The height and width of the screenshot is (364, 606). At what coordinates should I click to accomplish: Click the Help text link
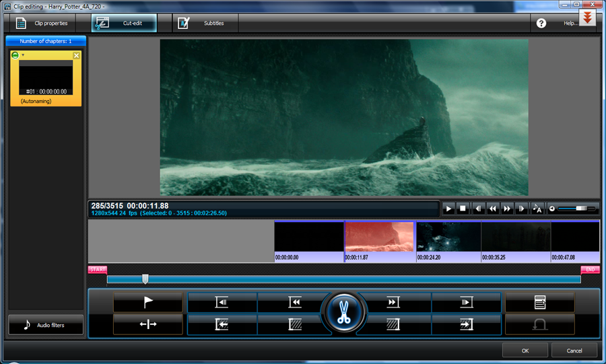(570, 23)
